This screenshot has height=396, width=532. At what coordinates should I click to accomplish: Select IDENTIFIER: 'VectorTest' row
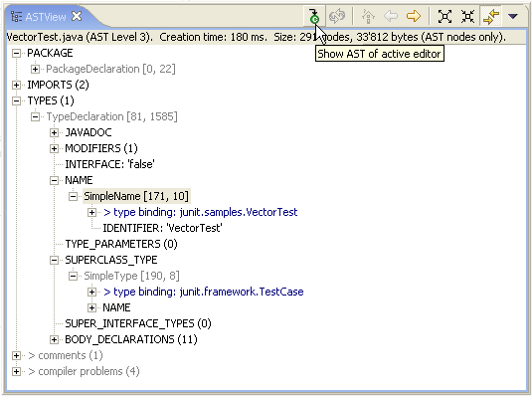tap(162, 228)
